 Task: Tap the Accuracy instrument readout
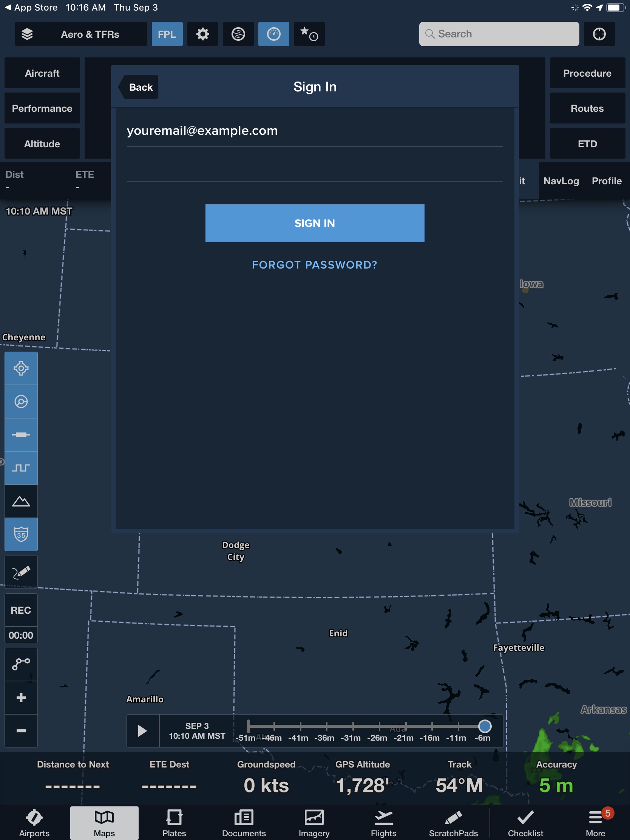556,778
